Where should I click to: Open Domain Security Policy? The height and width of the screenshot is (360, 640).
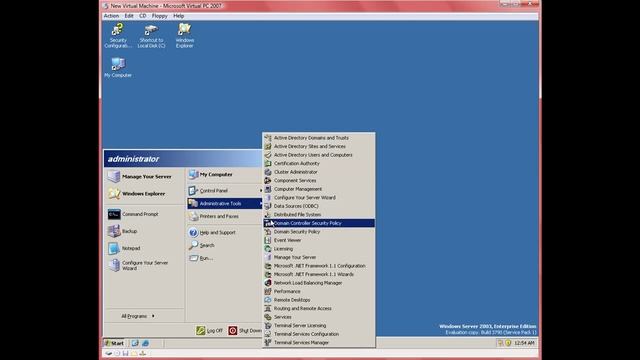[319, 231]
